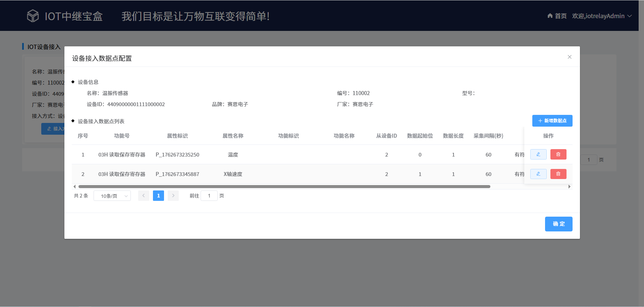Select the P_1762673235250 table cell
Viewport: 644px width, 307px height.
click(x=177, y=155)
